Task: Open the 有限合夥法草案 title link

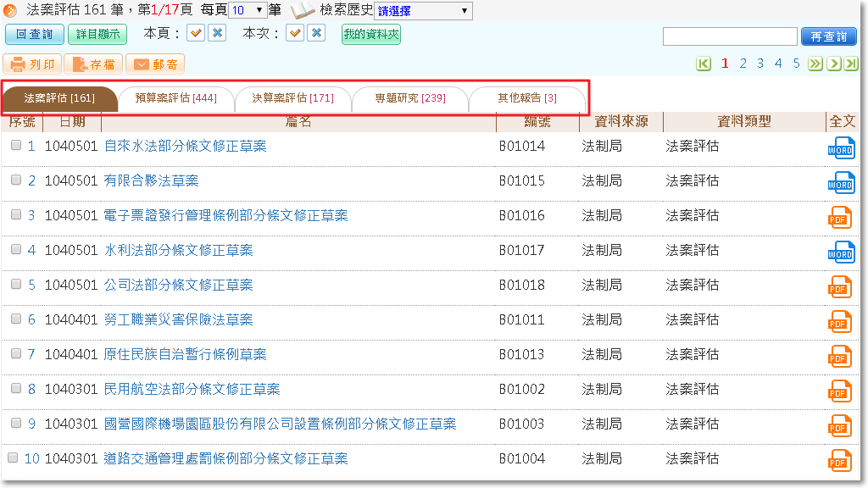Action: [x=151, y=180]
